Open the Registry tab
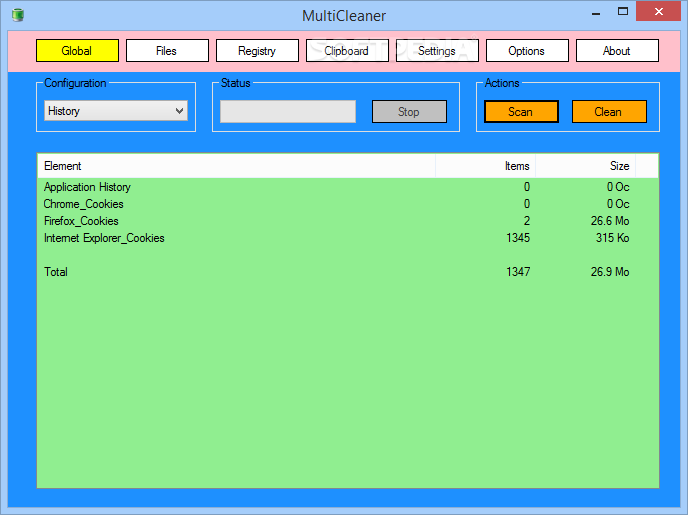Image resolution: width=688 pixels, height=515 pixels. point(257,50)
